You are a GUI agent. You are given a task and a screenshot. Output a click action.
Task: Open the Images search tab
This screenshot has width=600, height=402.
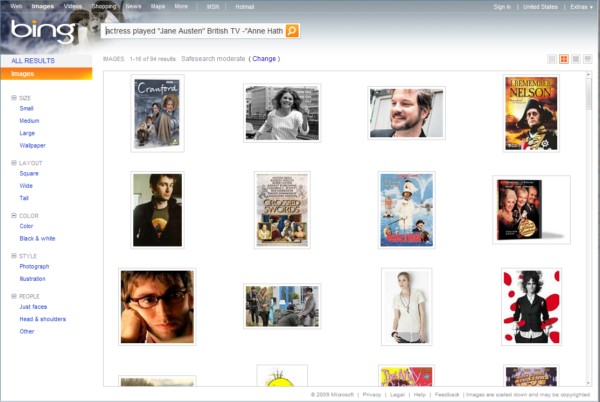point(42,7)
